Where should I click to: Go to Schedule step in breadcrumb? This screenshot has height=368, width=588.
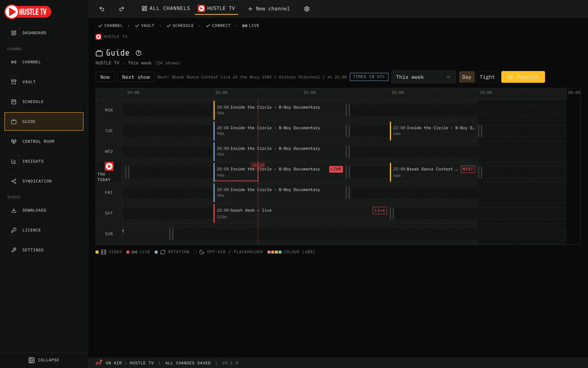coord(180,26)
